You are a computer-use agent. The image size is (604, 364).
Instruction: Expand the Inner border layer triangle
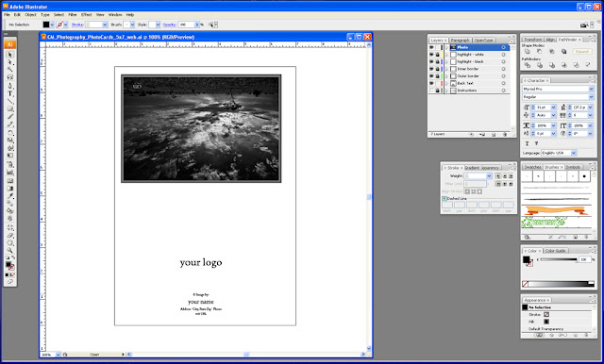pos(446,69)
